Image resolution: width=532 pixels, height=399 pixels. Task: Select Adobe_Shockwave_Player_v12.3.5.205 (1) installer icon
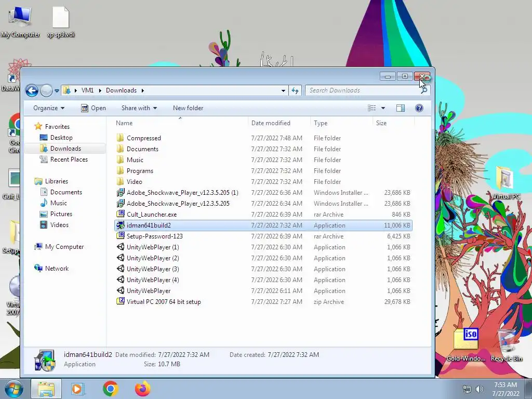click(x=121, y=193)
